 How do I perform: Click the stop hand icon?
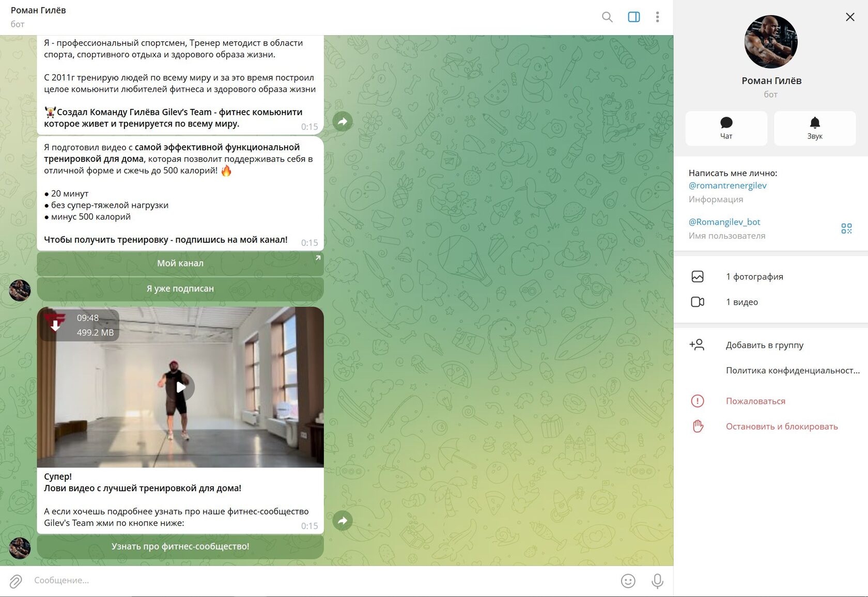click(698, 427)
